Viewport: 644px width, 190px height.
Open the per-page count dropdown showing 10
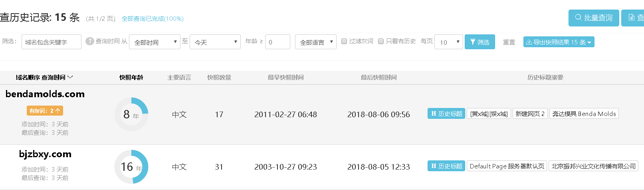(449, 42)
